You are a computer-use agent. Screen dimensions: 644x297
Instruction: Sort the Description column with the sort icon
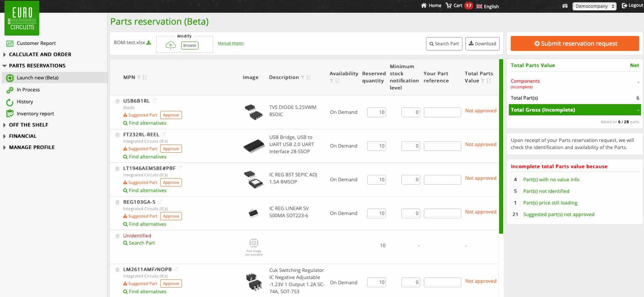pyautogui.click(x=309, y=78)
